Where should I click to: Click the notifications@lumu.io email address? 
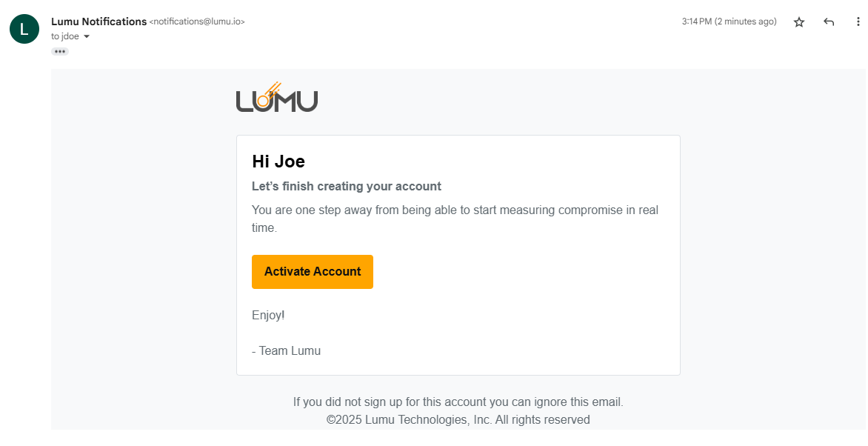pos(197,22)
